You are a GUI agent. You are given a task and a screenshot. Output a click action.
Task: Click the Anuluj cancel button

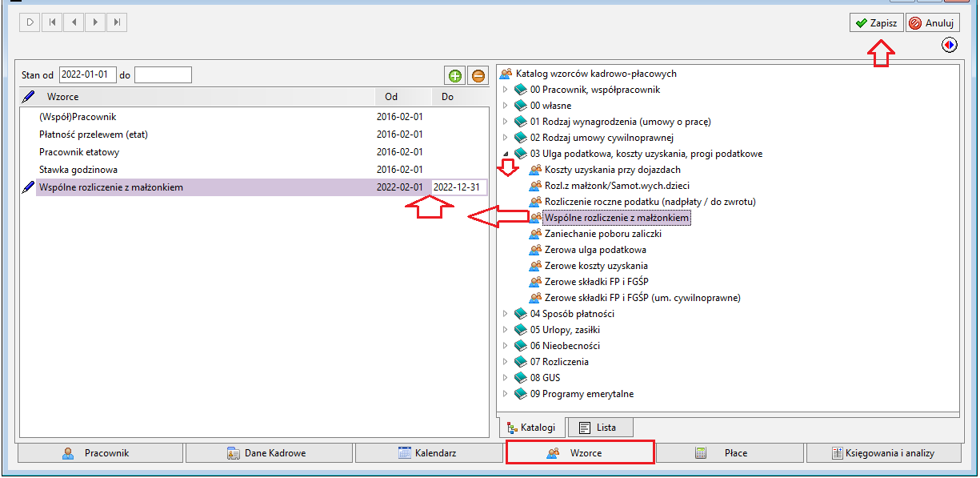(x=933, y=23)
